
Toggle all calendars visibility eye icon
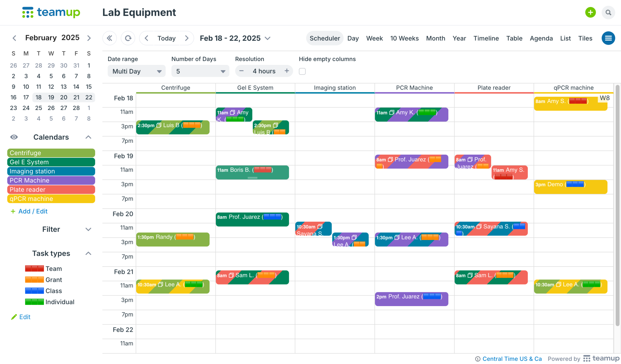pos(14,137)
